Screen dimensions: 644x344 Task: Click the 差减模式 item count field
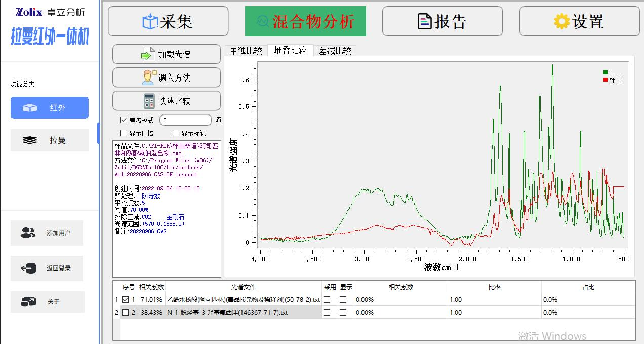tap(185, 120)
